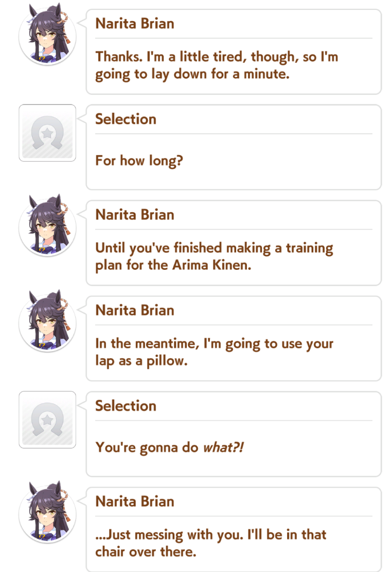Tap Narita Brian name above "Just messing with you"
The image size is (392, 572).
pyautogui.click(x=135, y=501)
